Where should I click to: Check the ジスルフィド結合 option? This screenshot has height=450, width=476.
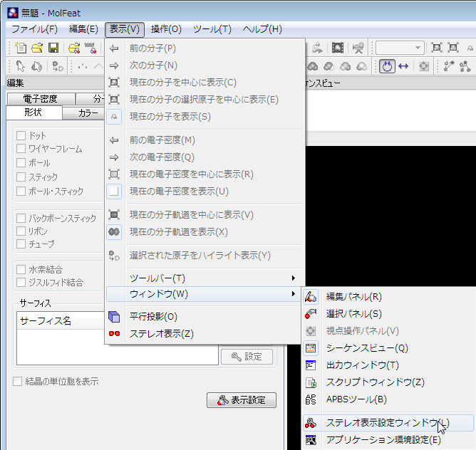(x=21, y=282)
